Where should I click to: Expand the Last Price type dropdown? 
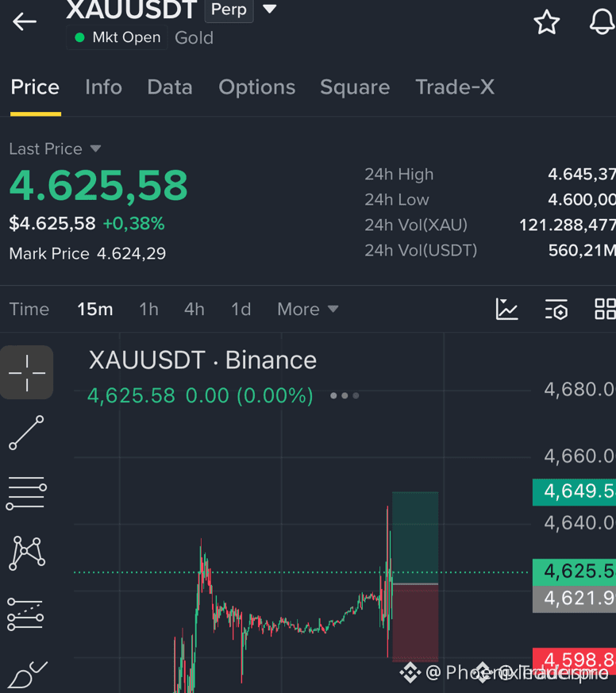click(95, 148)
